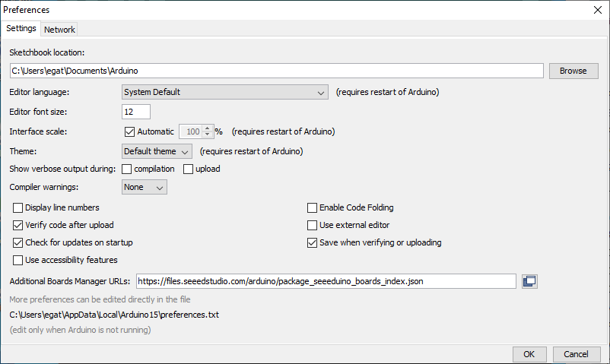Open the Theme dropdown
Viewport: 610px width, 364px height.
coord(157,151)
